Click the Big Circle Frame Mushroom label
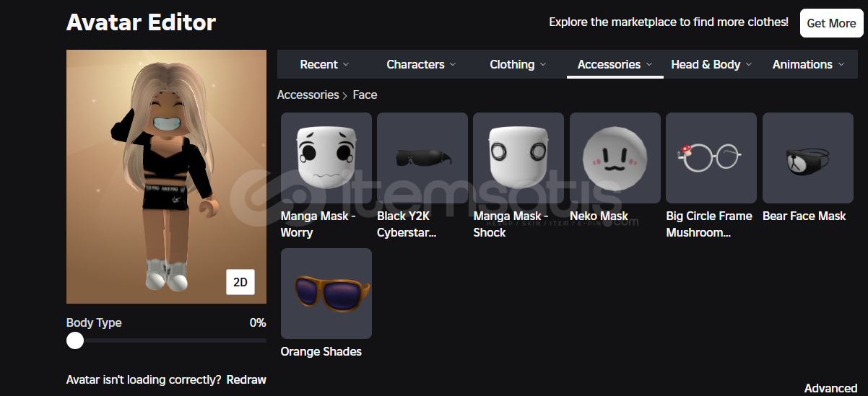 coord(709,224)
